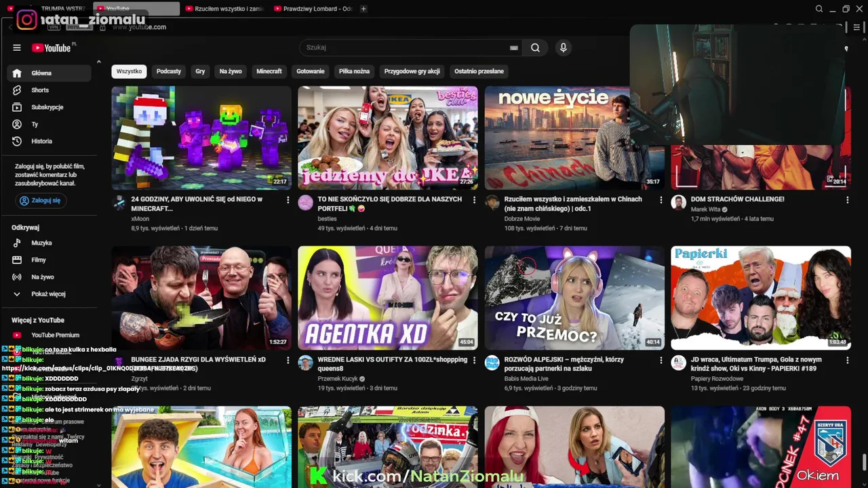The width and height of the screenshot is (868, 488).
Task: Open the nowe życie Chiny thumbnail
Action: tap(574, 138)
